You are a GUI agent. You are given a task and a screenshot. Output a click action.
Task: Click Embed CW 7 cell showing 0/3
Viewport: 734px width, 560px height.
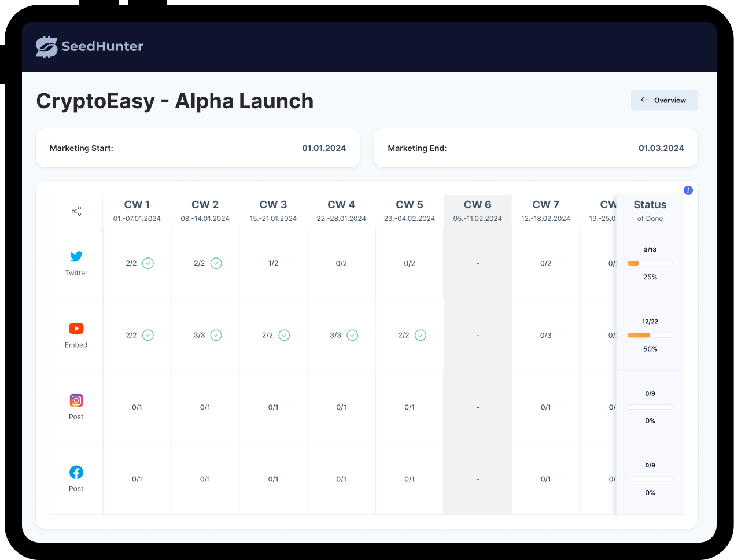point(545,335)
